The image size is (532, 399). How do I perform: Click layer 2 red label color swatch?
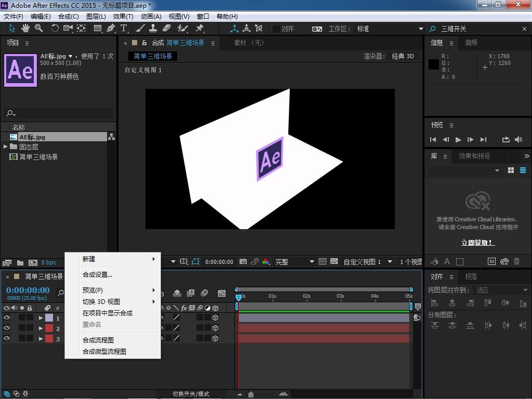[x=49, y=328]
